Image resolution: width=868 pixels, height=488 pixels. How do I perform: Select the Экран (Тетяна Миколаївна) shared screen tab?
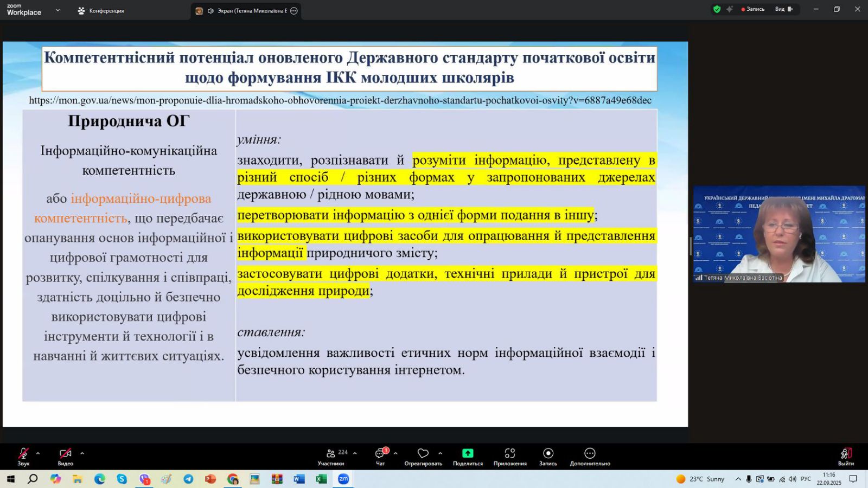point(247,11)
